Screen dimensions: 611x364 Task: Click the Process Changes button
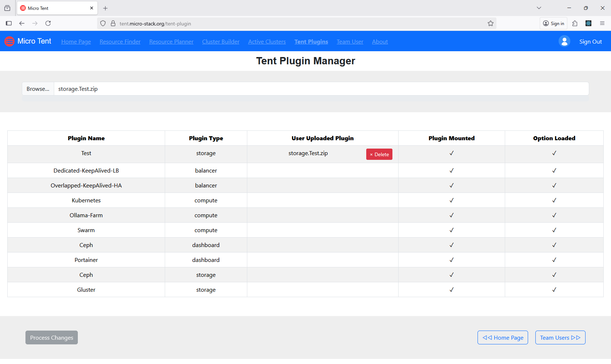(x=51, y=337)
